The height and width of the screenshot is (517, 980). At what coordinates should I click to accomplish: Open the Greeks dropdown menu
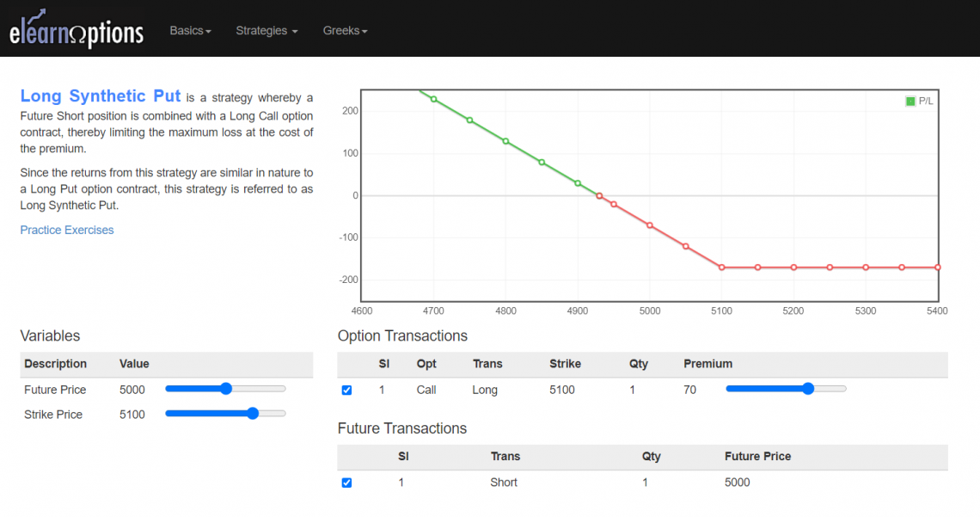[345, 31]
